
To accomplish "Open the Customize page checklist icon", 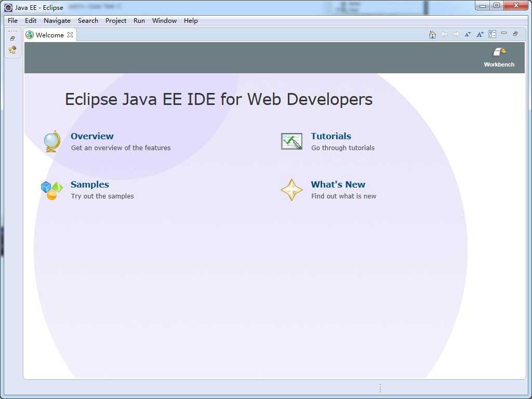I will coord(492,34).
